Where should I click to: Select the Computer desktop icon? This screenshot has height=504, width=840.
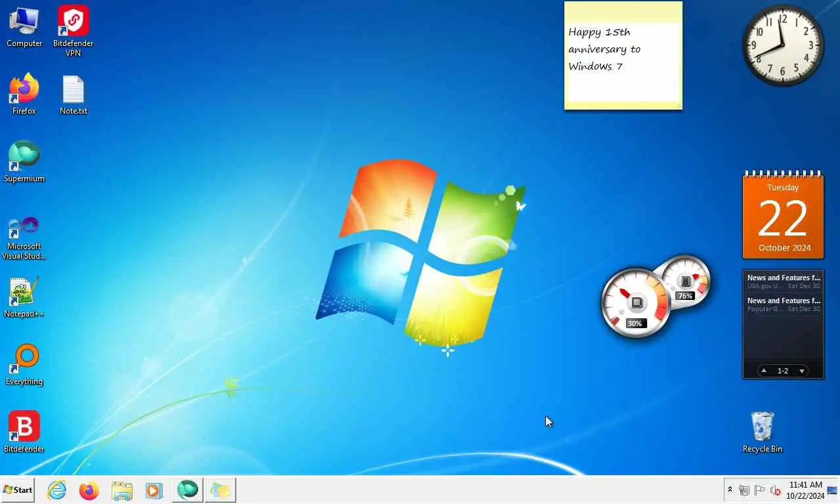pyautogui.click(x=24, y=27)
